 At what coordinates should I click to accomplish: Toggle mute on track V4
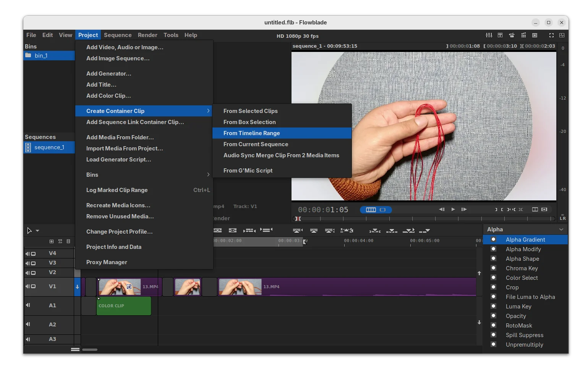coord(28,253)
